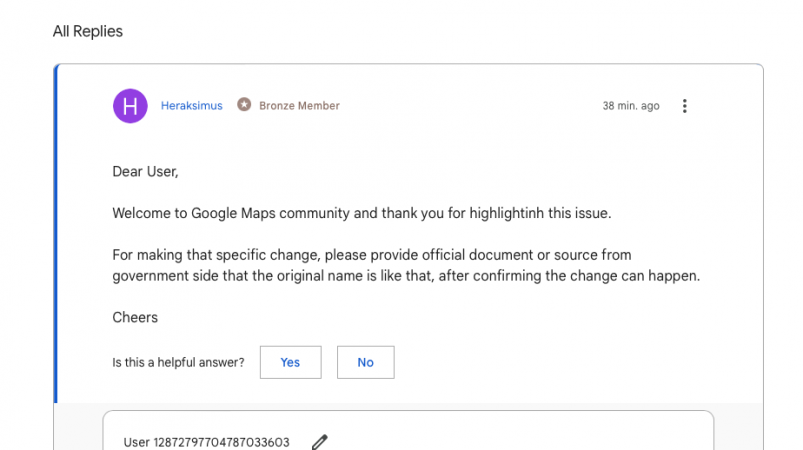The width and height of the screenshot is (803, 450).
Task: Open Heraksimus user profile link
Action: pyautogui.click(x=191, y=106)
